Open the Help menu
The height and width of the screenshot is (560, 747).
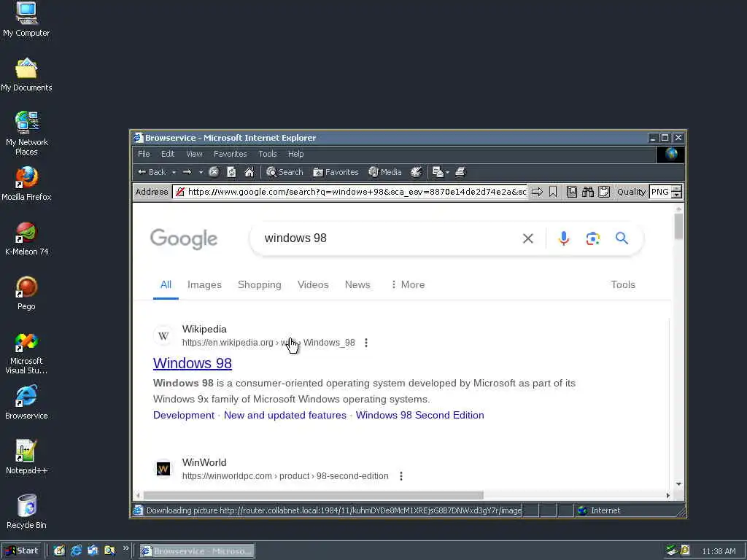296,155
